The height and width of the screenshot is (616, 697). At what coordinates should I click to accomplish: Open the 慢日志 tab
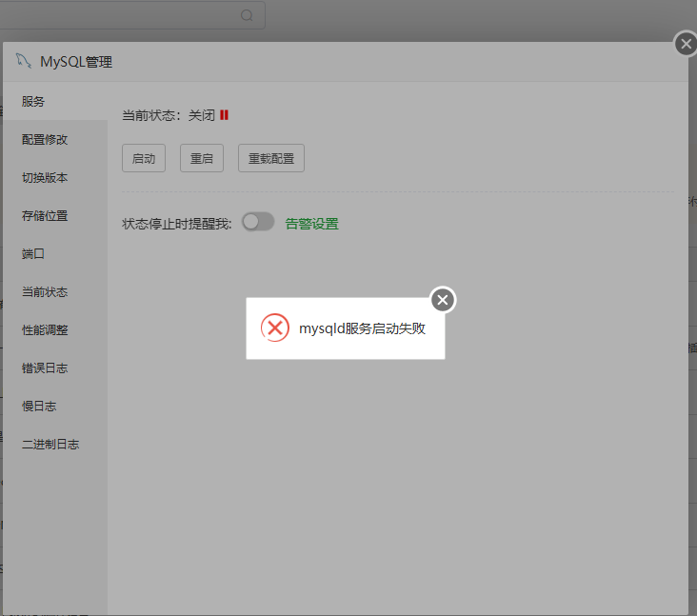tap(55, 406)
